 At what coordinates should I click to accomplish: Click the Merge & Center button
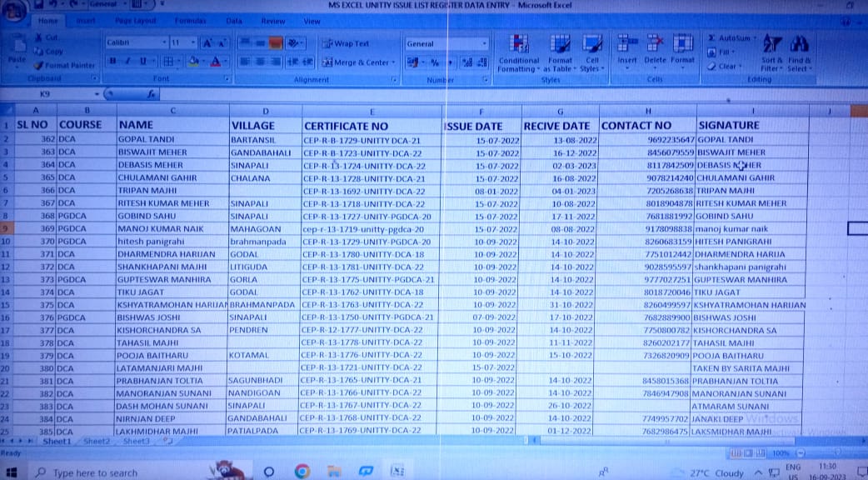356,62
